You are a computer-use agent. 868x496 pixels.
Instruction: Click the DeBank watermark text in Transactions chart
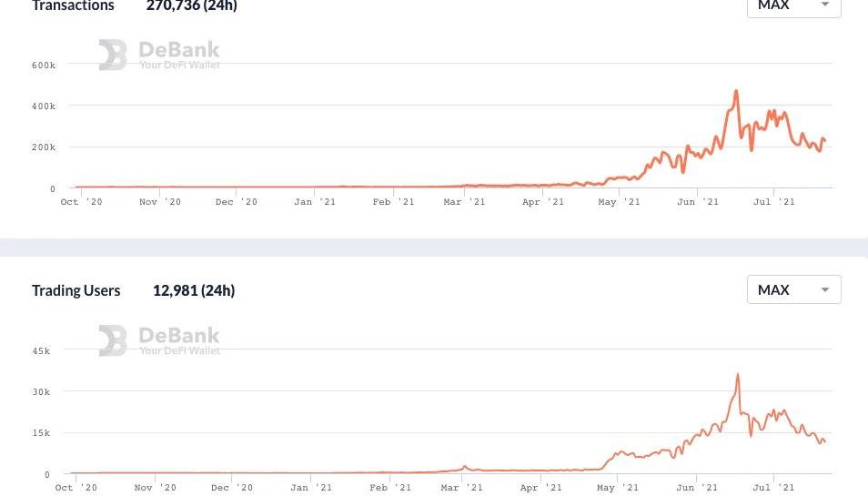(x=179, y=51)
